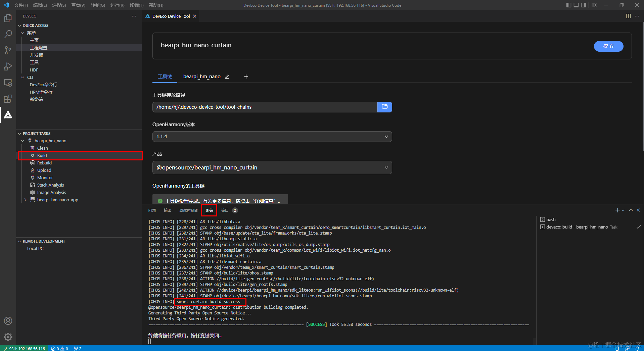Click the folder browse icon for toolchain path
This screenshot has width=644, height=351.
pos(385,107)
